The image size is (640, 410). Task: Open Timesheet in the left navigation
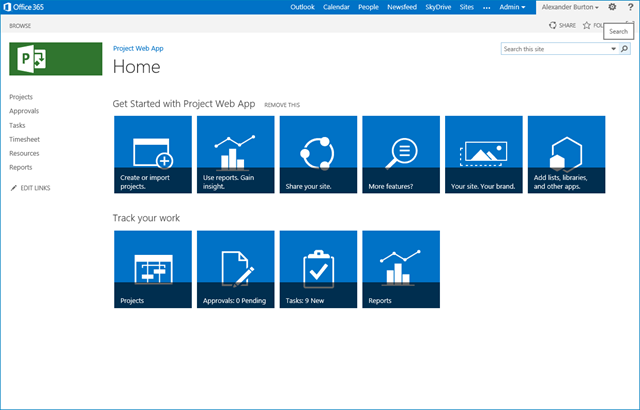24,139
